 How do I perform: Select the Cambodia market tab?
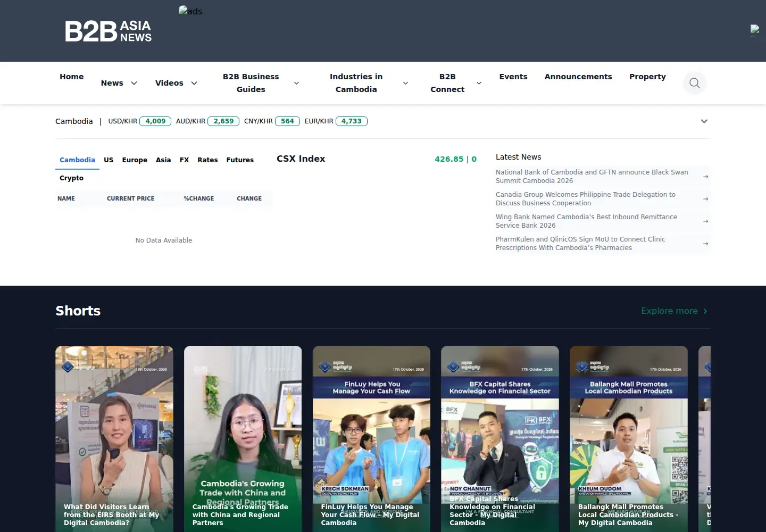click(x=77, y=160)
